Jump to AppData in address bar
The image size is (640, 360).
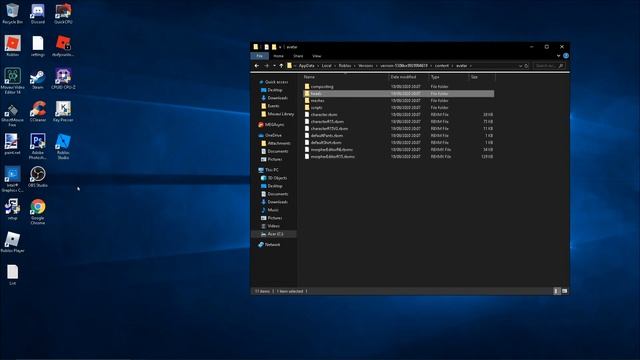click(307, 66)
